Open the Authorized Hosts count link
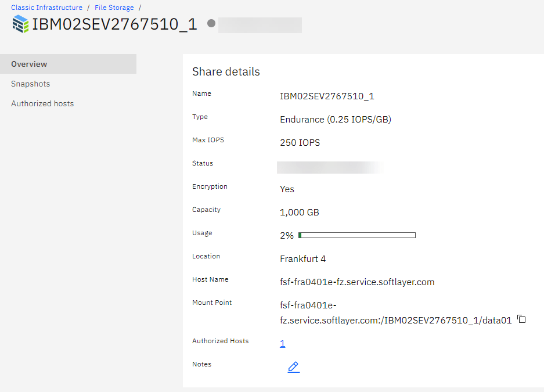 click(x=283, y=344)
